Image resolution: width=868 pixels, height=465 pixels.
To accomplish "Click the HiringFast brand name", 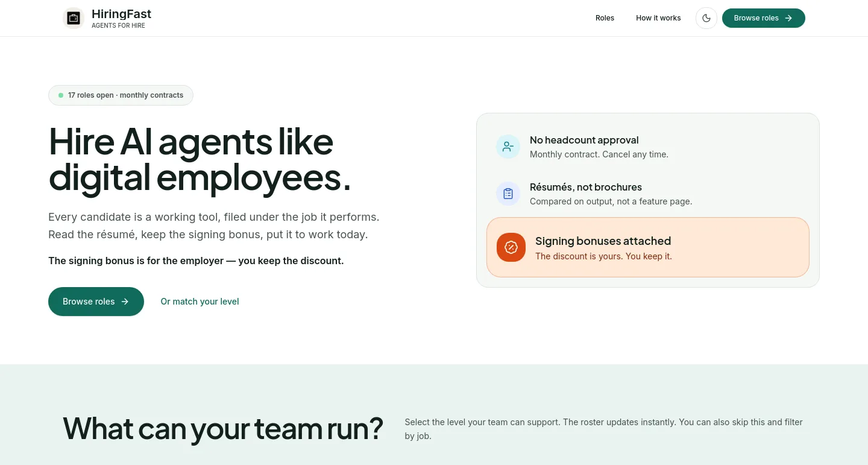I will (x=121, y=14).
